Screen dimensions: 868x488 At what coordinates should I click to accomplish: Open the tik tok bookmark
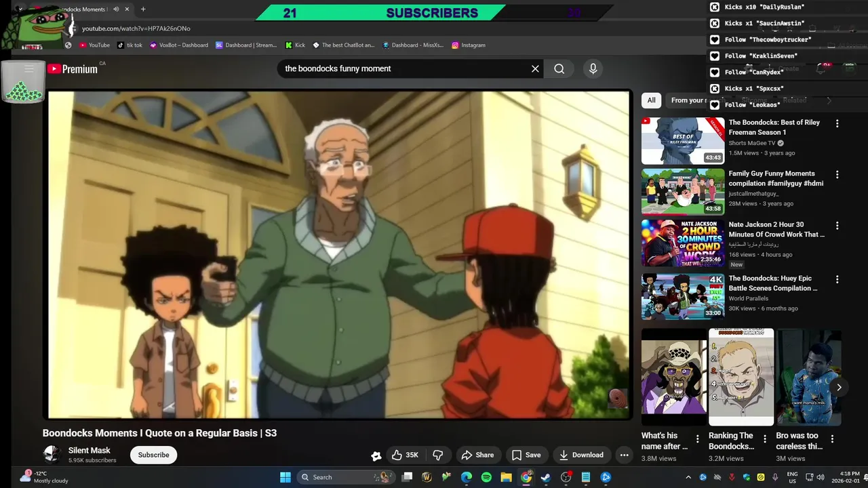pos(130,45)
